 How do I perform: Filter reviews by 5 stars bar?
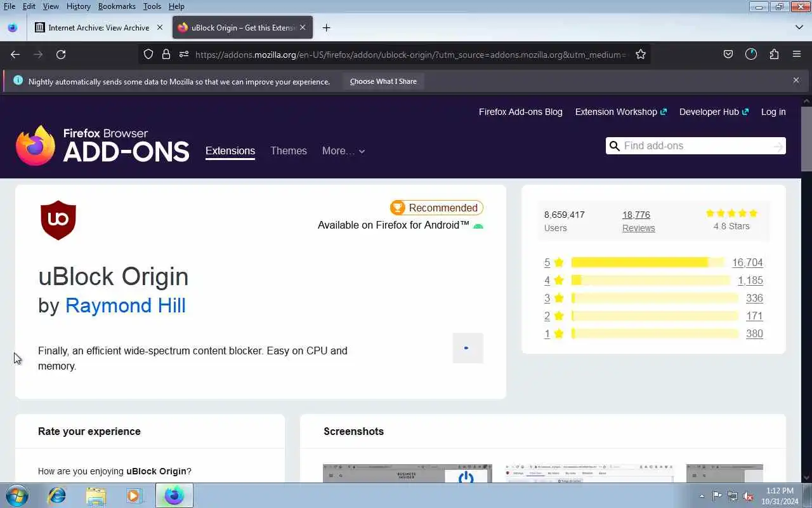[x=647, y=262]
